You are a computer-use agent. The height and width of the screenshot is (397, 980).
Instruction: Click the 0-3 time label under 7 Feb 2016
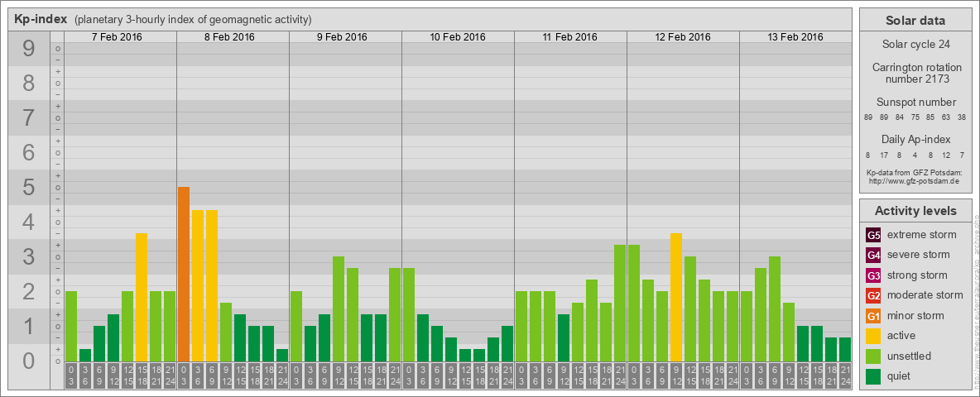71,375
